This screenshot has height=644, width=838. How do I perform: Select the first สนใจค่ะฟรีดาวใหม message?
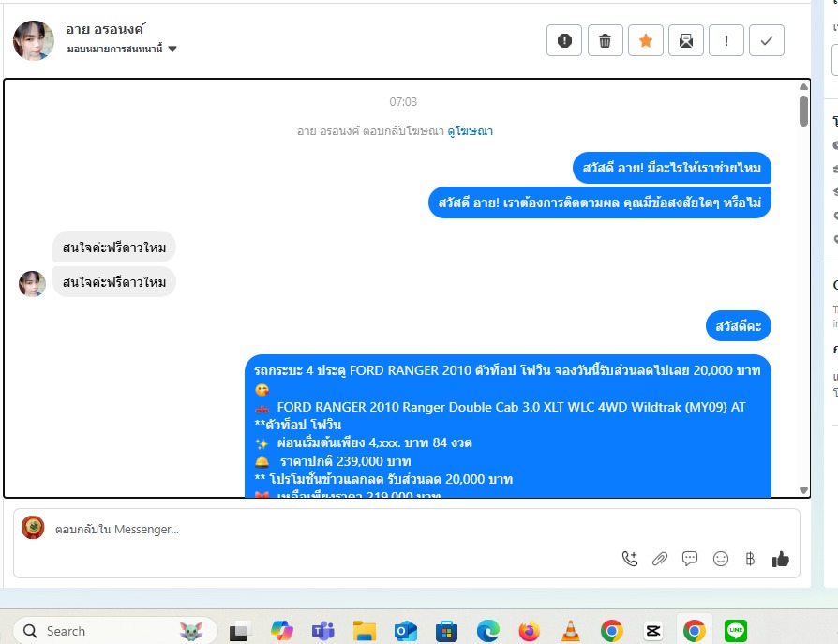coord(113,247)
